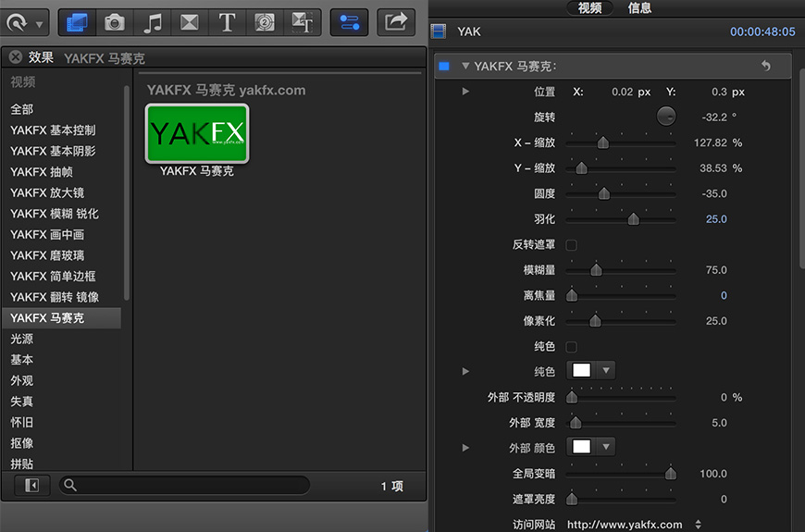Select the 基本 category
805x532 pixels.
pyautogui.click(x=21, y=360)
